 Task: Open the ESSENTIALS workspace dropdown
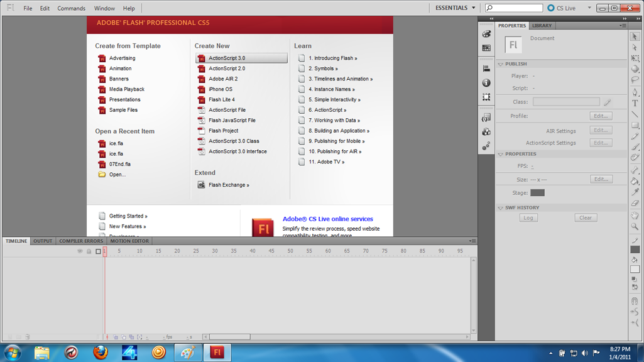456,8
